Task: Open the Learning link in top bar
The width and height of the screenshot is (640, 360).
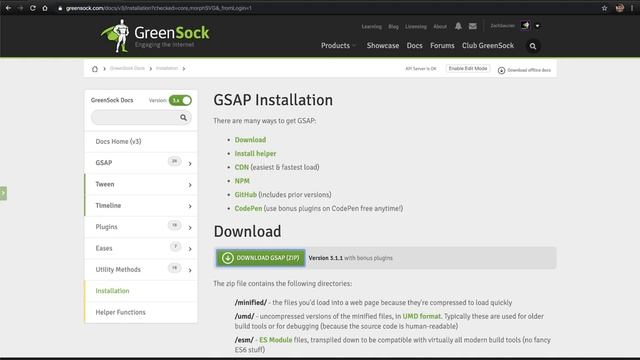Action: [371, 27]
